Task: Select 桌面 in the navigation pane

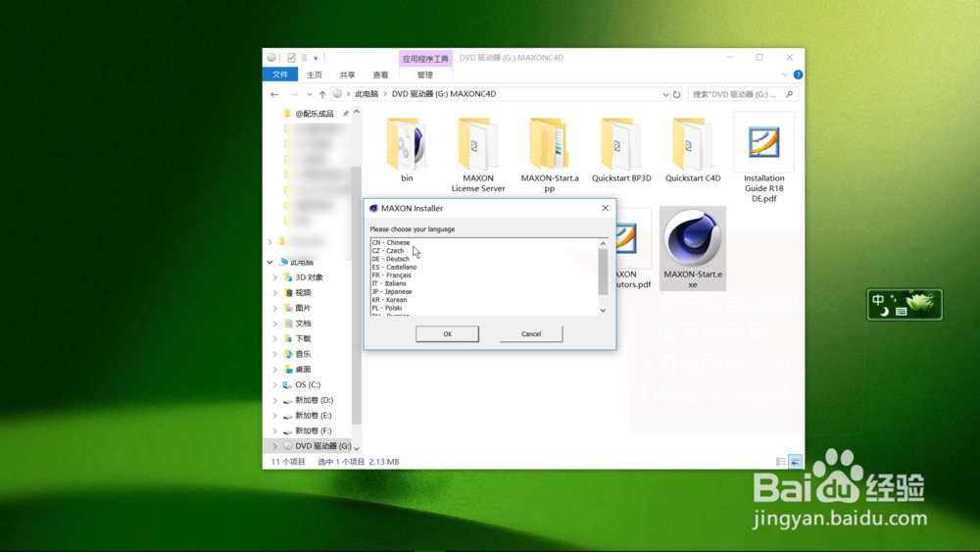Action: pos(303,370)
